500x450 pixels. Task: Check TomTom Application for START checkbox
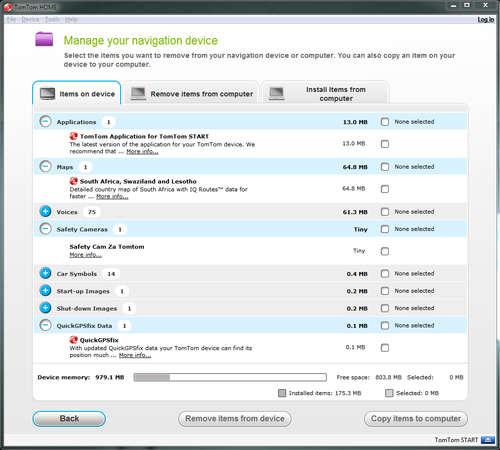385,144
